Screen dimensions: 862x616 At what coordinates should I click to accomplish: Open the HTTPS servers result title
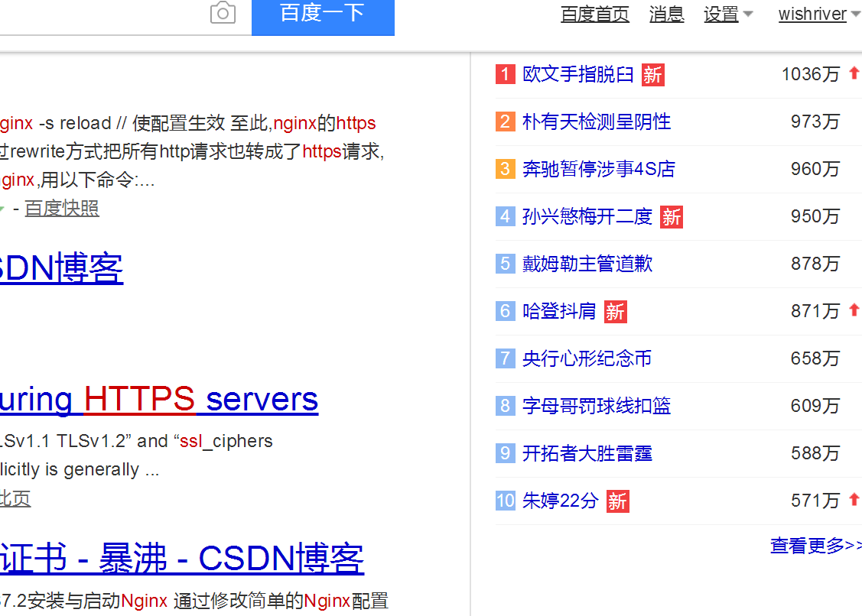tap(159, 399)
